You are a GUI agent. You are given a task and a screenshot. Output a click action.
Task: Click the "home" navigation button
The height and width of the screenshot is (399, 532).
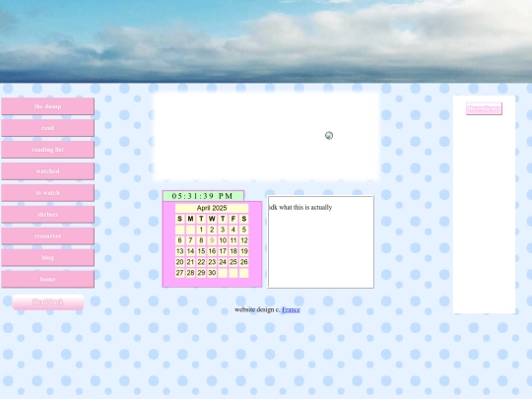[x=48, y=279]
